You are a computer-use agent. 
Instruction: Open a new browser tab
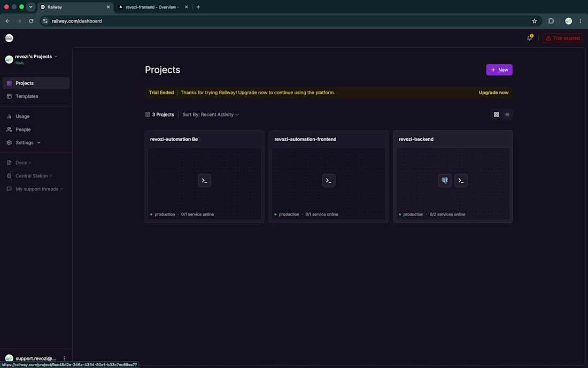198,7
